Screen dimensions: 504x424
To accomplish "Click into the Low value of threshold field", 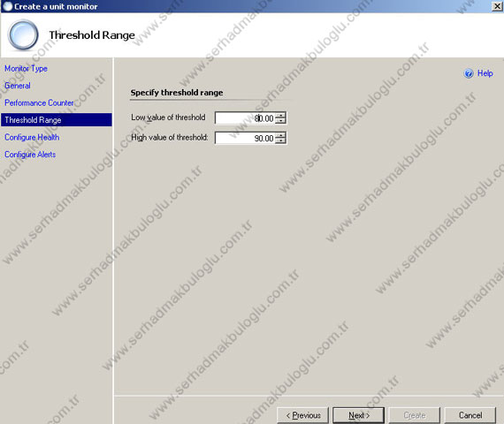I will pyautogui.click(x=245, y=117).
